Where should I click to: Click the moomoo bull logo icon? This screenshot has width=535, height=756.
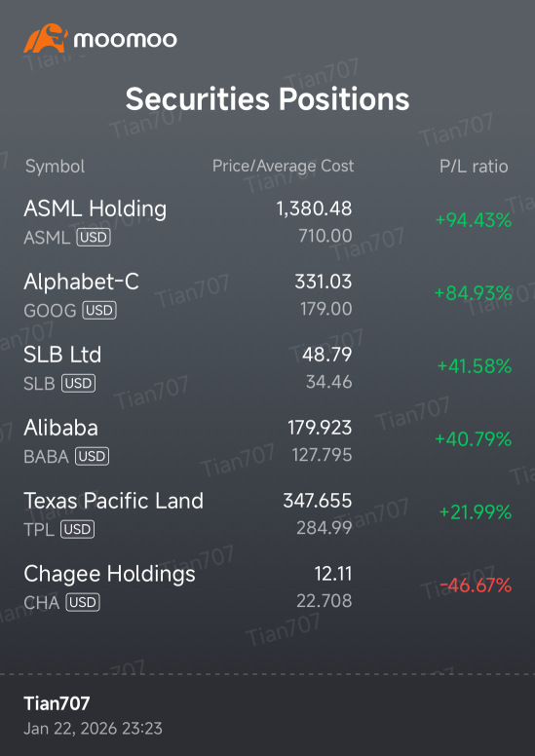[45, 39]
